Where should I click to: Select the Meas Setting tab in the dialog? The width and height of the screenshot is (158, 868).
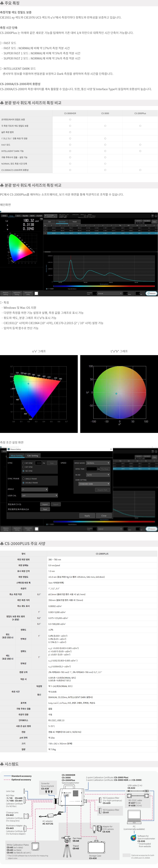(17, 456)
